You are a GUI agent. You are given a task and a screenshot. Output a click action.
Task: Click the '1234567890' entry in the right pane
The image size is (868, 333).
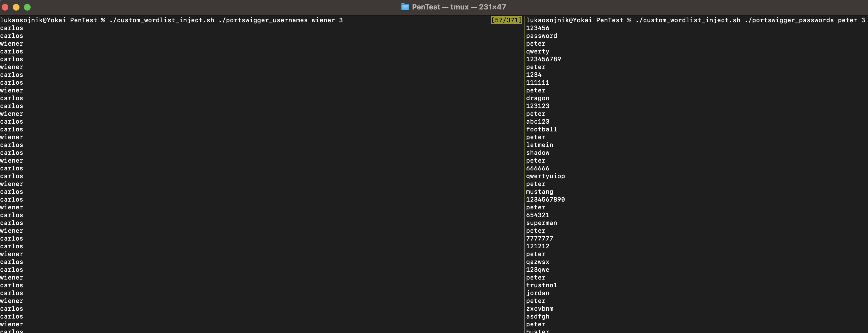[x=545, y=200]
